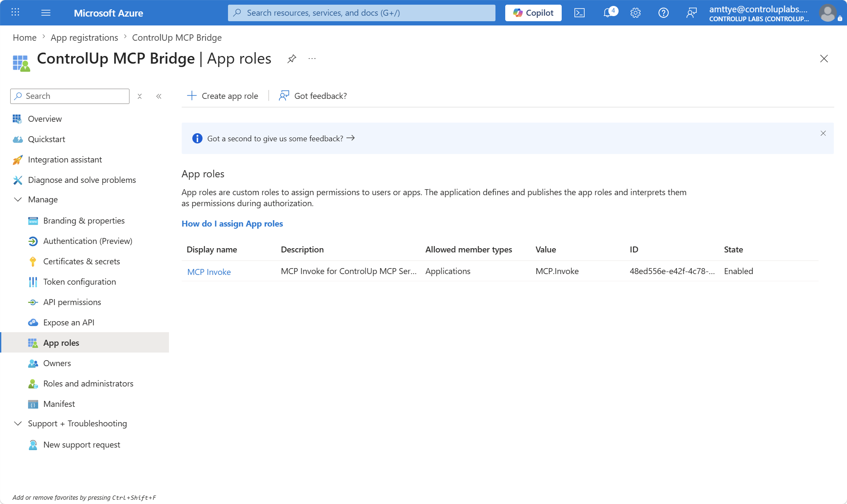Screen dimensions: 847x504
Task: Click the Expose an API cloud icon
Action: (x=33, y=322)
